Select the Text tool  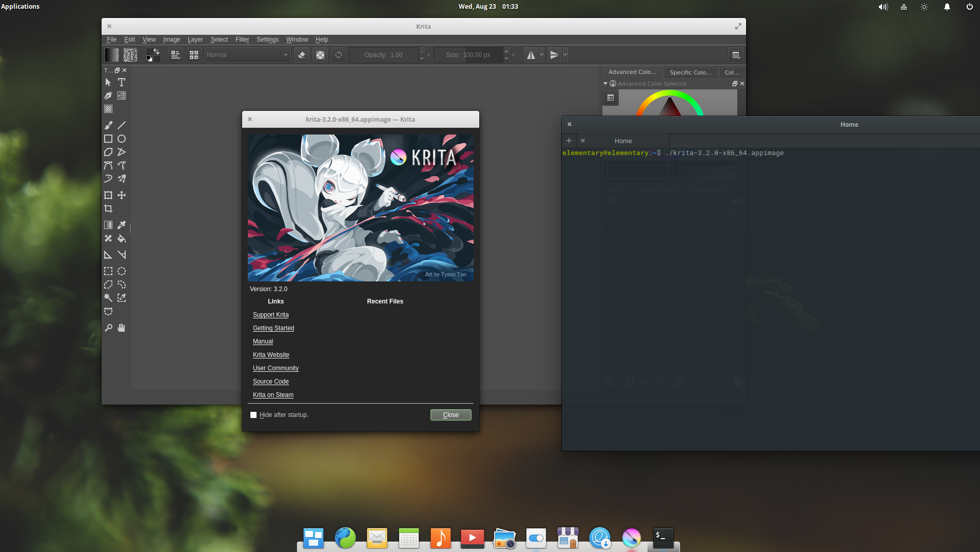pyautogui.click(x=122, y=82)
